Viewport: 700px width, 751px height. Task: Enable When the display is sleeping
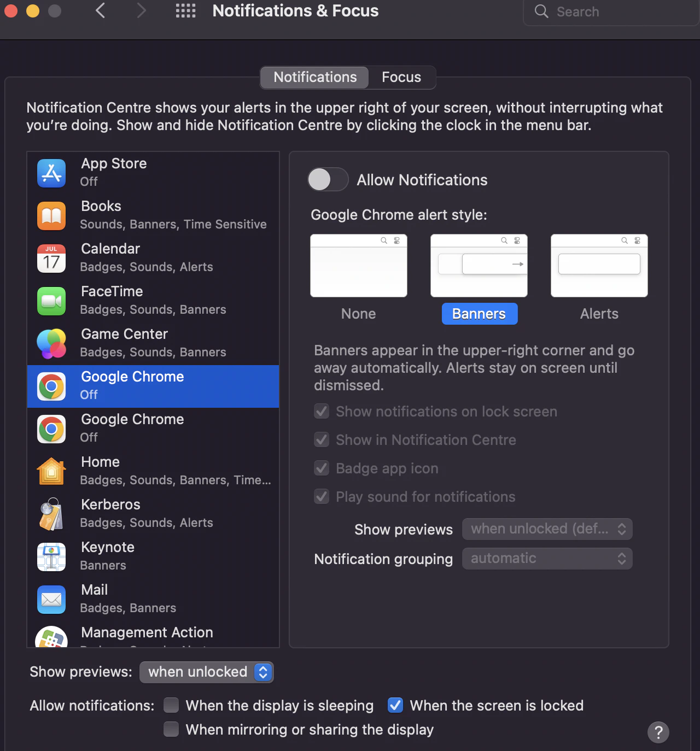pyautogui.click(x=171, y=705)
